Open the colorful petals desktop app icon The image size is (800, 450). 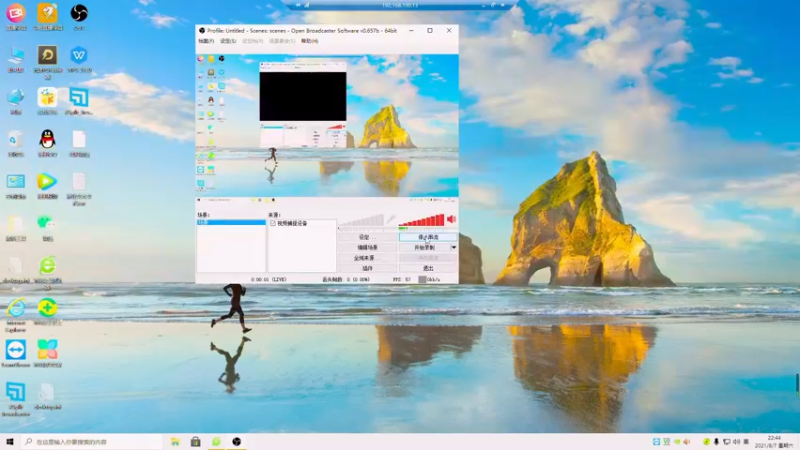47,350
